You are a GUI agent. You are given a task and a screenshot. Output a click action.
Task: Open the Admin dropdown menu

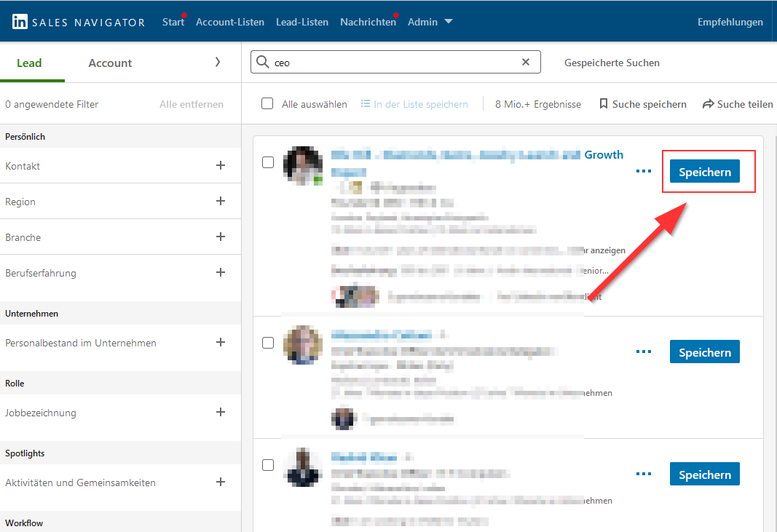tap(430, 22)
